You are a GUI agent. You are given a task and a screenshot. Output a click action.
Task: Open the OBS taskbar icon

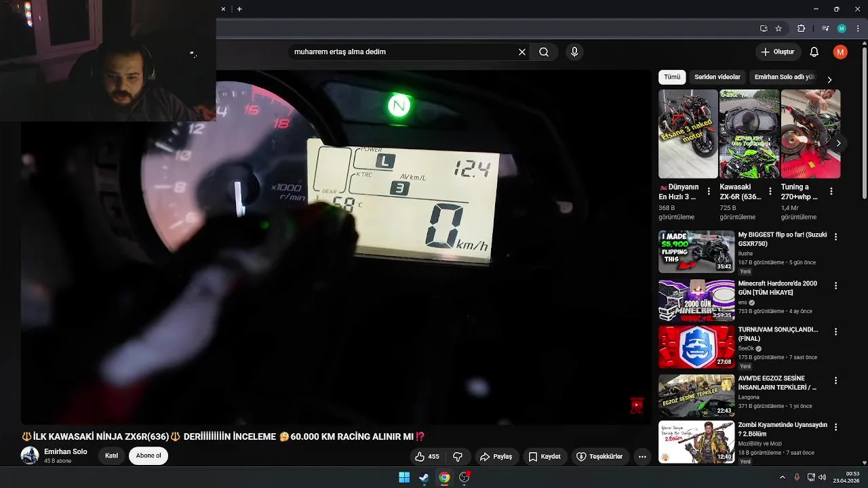465,477
